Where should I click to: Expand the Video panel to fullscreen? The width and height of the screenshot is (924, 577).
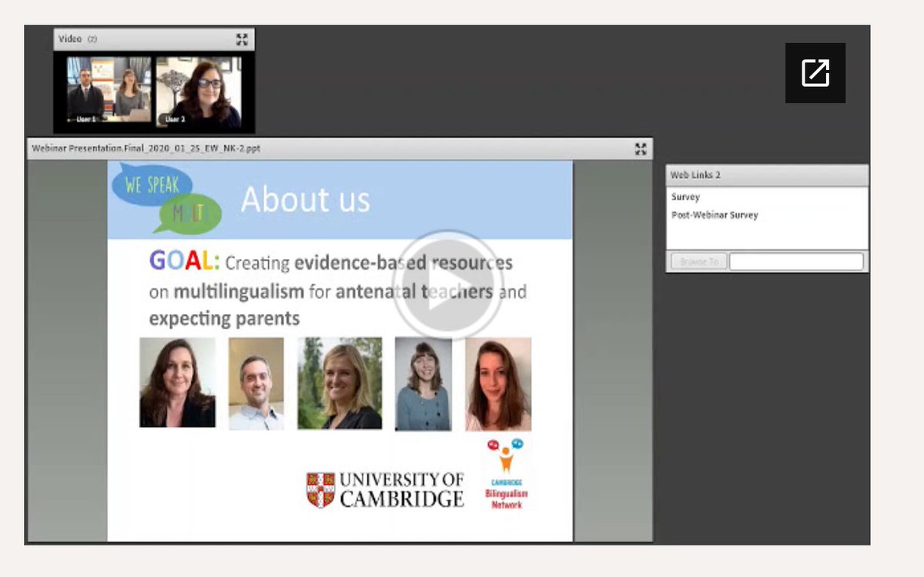242,39
